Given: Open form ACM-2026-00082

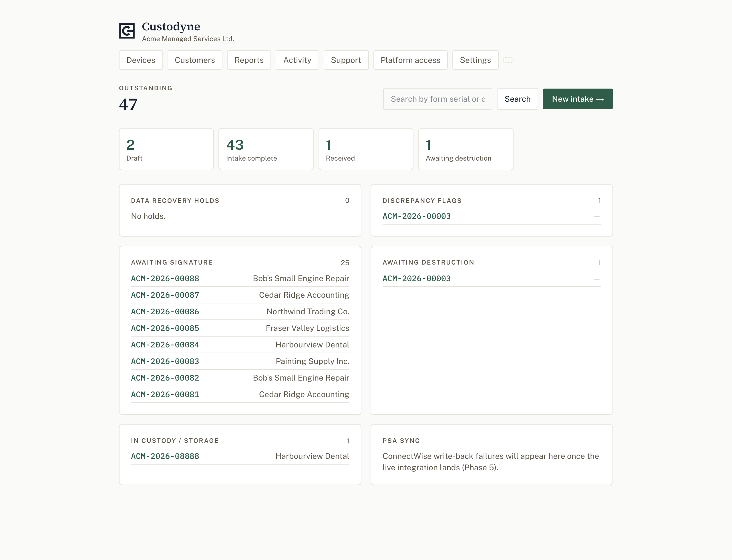Looking at the screenshot, I should pyautogui.click(x=165, y=378).
